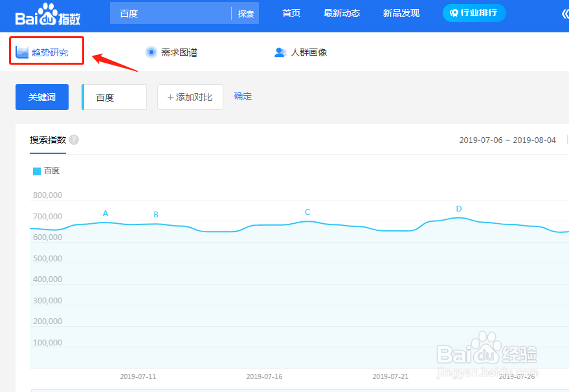Click marker B on the trend line
Screen dimensions: 569x392
[156, 215]
